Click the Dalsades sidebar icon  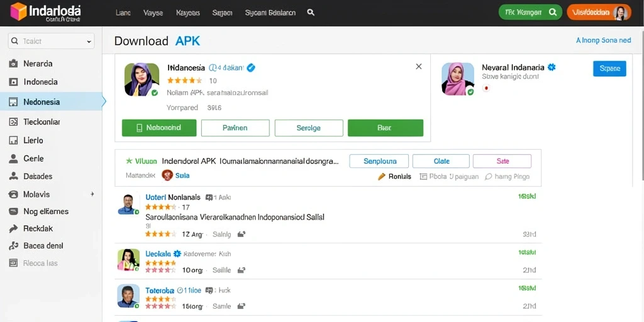(14, 176)
